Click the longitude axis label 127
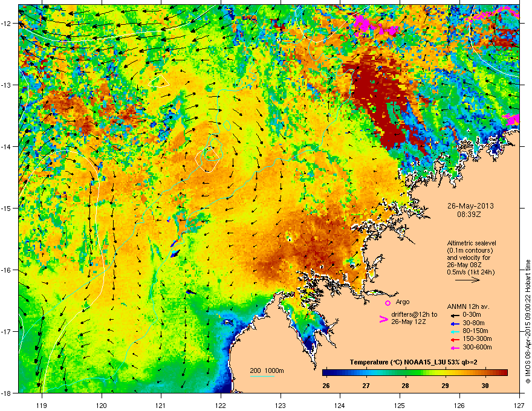532x411 pixels. pos(519,405)
